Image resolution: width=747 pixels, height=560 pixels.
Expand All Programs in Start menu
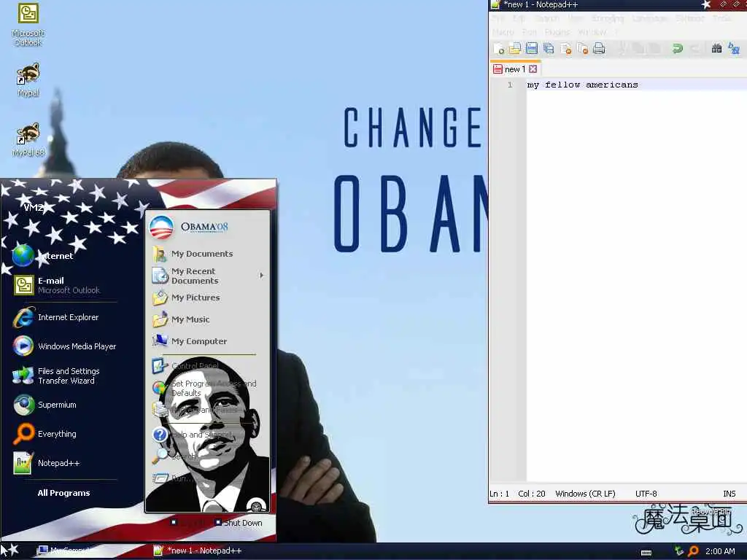pyautogui.click(x=64, y=493)
